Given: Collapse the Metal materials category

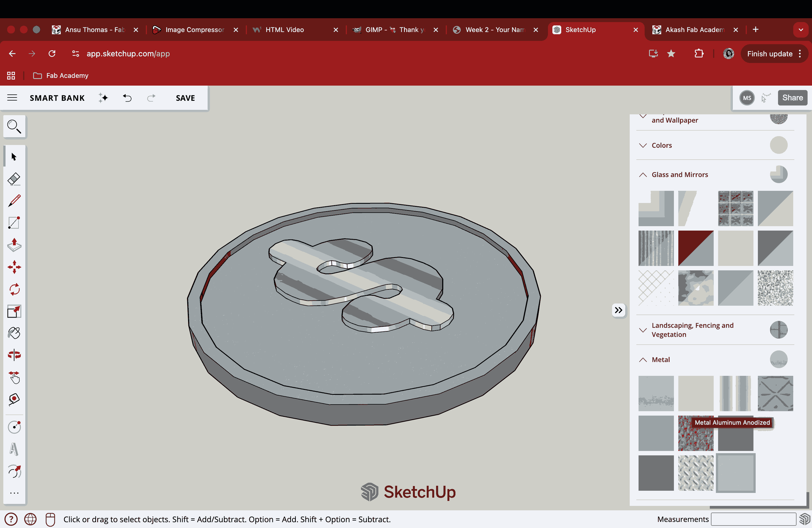Looking at the screenshot, I should coord(643,360).
